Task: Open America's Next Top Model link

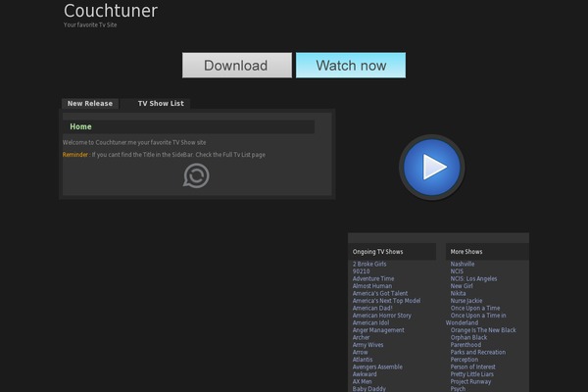Action: (387, 301)
